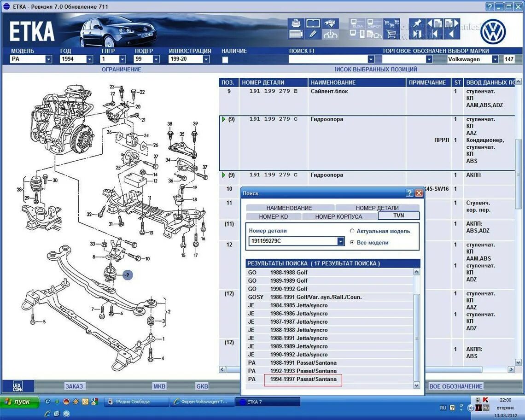Click the Поиск dialog help question mark
This screenshot has width=525, height=420.
409,193
